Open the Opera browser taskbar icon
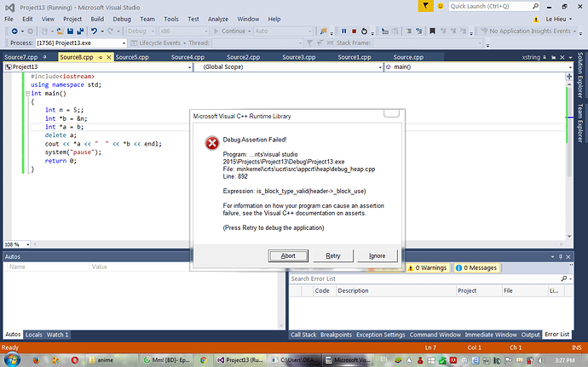The image size is (588, 367). [x=75, y=360]
